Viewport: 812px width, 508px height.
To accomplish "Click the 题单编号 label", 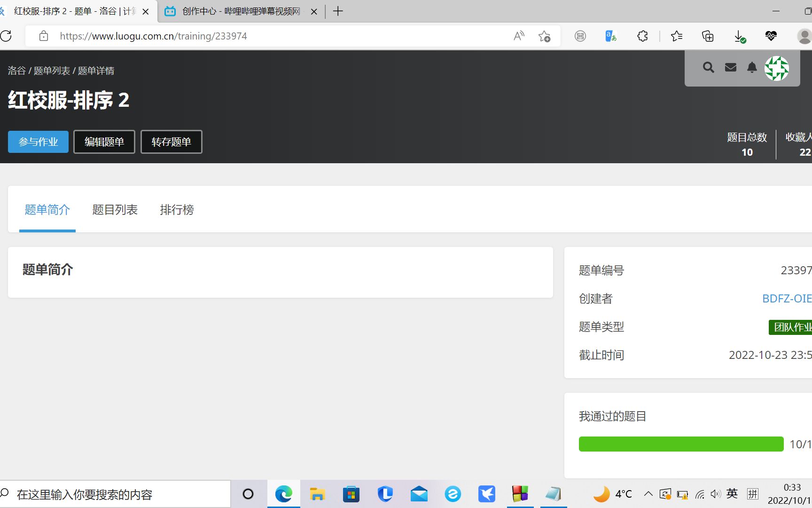I will point(601,270).
